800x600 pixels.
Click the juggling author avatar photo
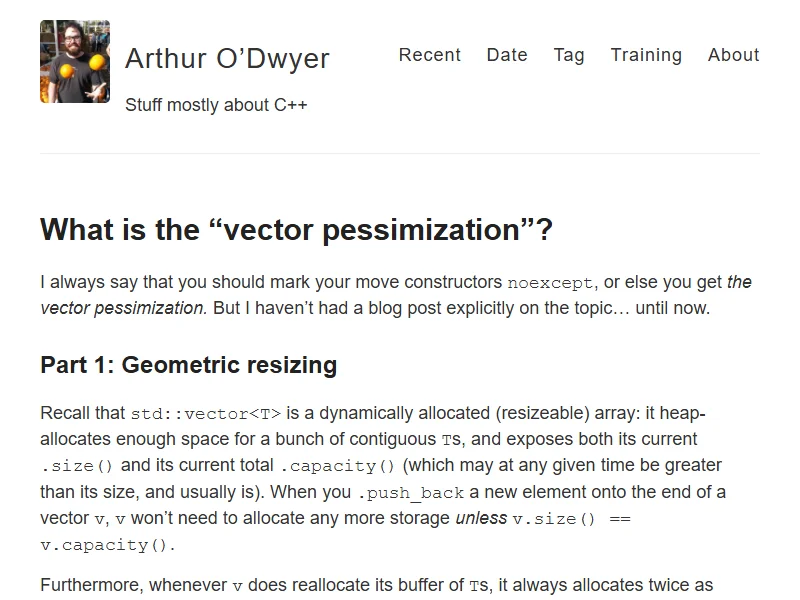pos(75,61)
